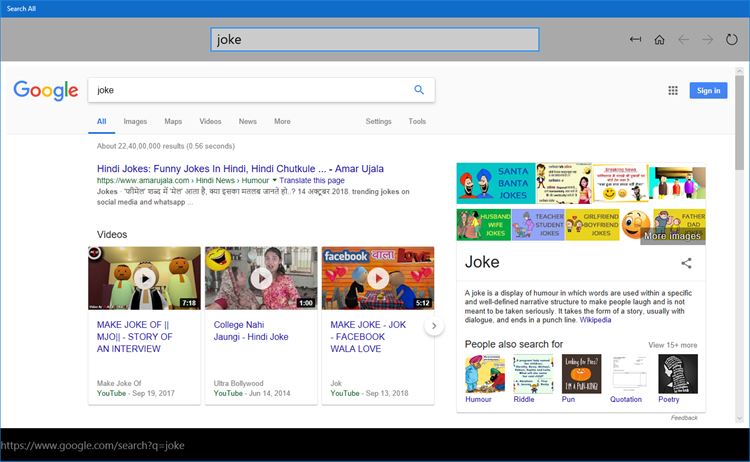
Task: Select the All search tab
Action: pyautogui.click(x=101, y=121)
